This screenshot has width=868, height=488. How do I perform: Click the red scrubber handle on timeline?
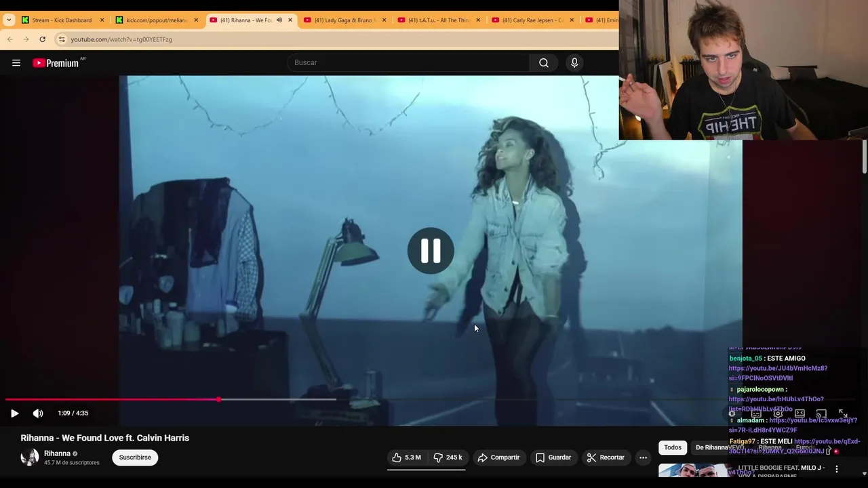(219, 399)
